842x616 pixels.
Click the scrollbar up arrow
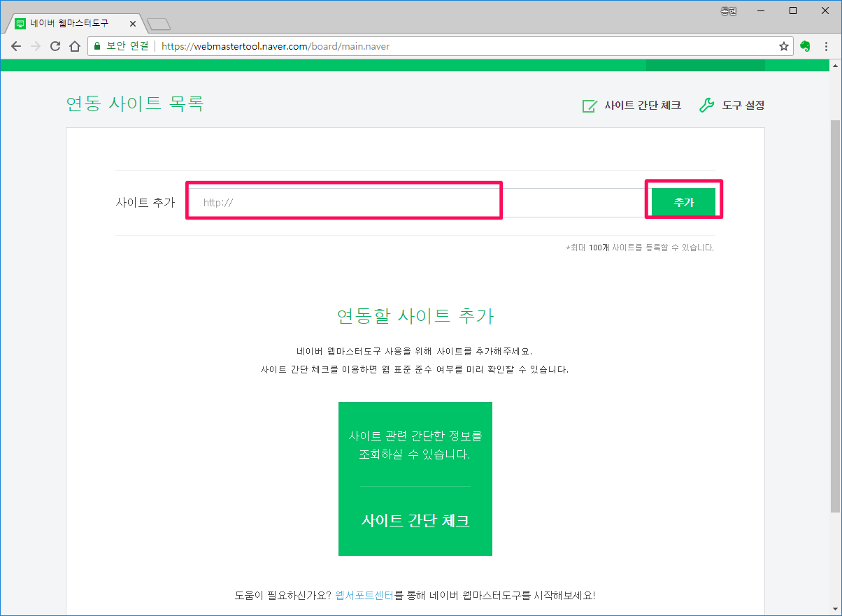[x=835, y=65]
